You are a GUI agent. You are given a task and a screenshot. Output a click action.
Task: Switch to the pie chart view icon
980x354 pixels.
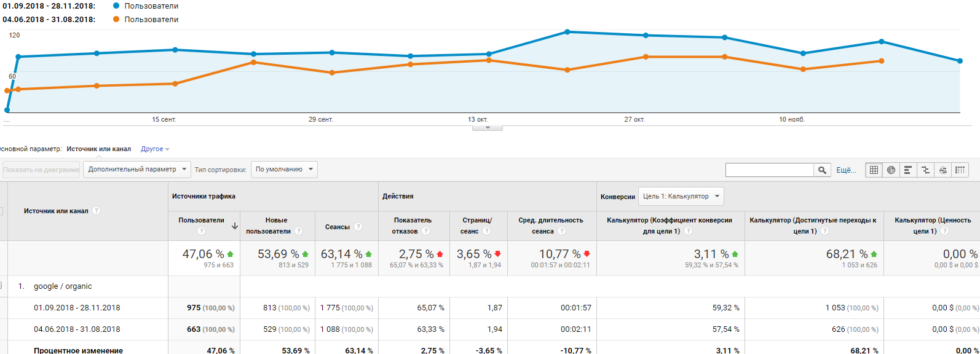[x=891, y=170]
